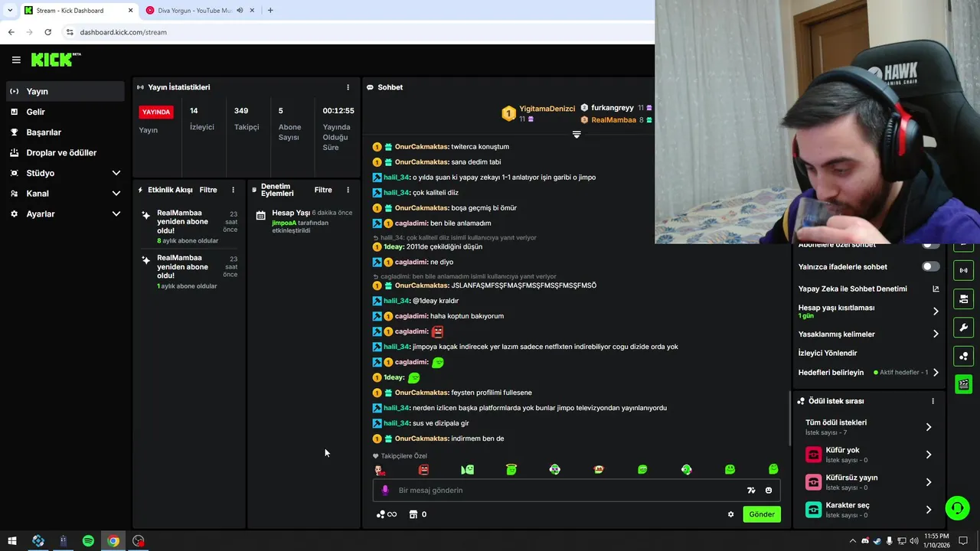
Task: Expand Hedefleri belirleyin goals
Action: pos(868,373)
